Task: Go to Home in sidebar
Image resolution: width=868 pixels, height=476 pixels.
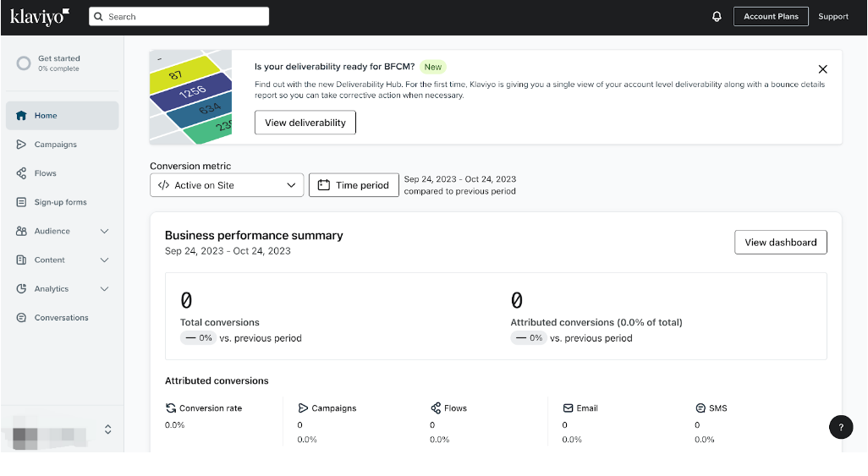Action: click(x=62, y=116)
